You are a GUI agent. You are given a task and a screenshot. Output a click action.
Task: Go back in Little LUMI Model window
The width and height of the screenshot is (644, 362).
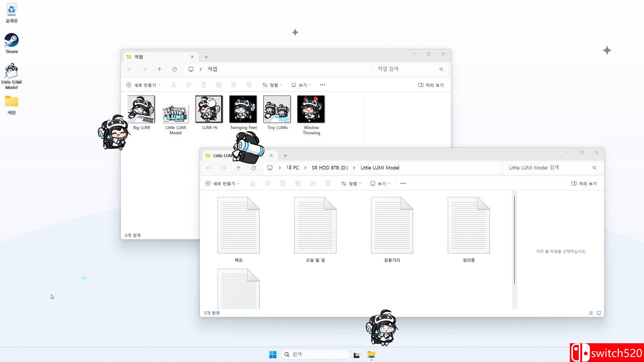[x=209, y=168]
